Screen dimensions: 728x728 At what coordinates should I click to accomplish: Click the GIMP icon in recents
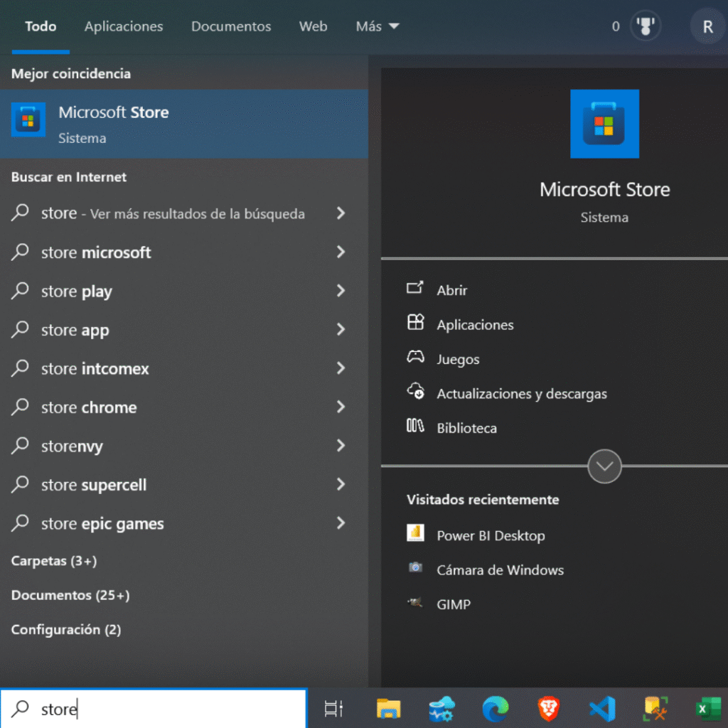(415, 602)
